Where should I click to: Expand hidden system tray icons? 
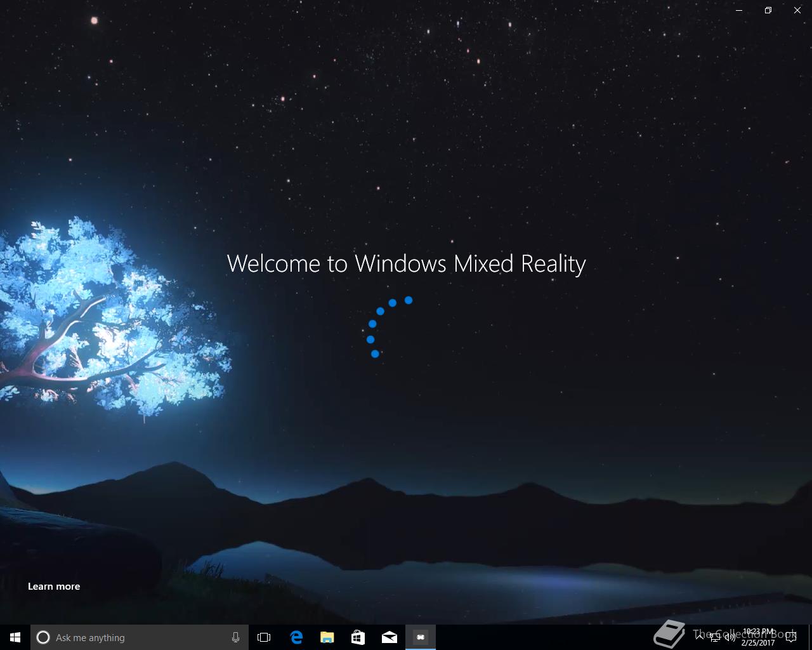[x=700, y=637]
